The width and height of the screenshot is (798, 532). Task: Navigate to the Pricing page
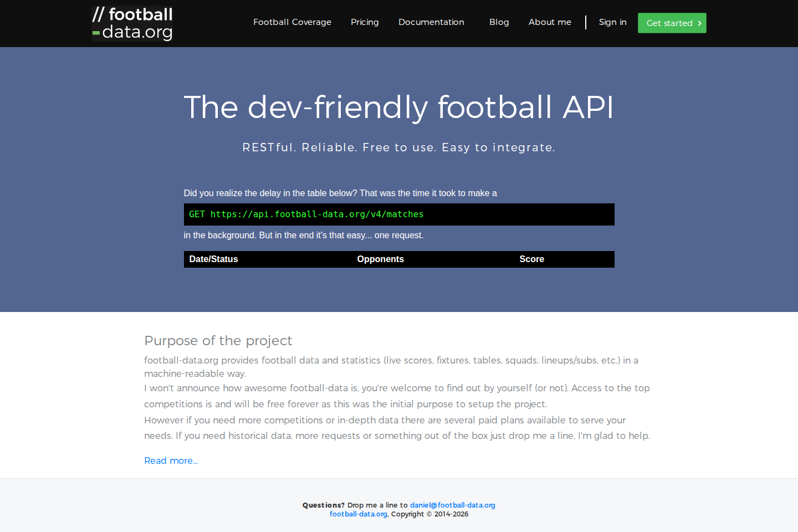365,22
